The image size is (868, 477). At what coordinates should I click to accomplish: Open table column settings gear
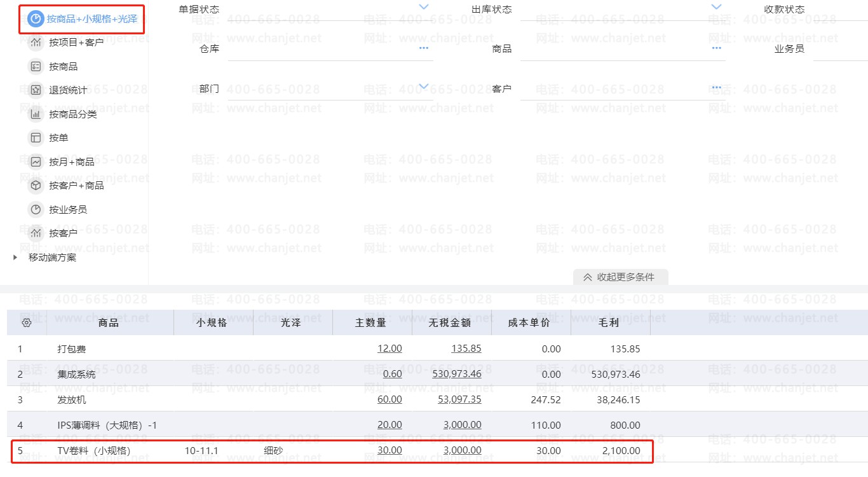tap(27, 323)
